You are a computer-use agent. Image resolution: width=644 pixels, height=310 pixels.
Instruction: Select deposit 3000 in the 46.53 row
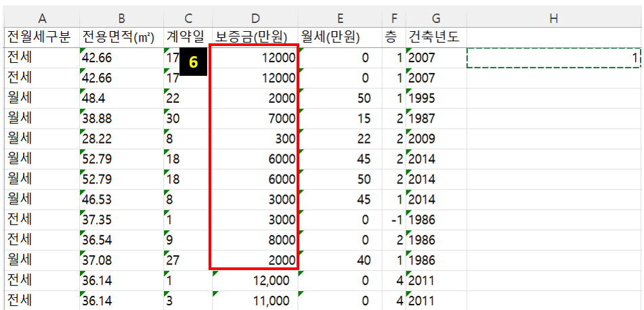(255, 200)
